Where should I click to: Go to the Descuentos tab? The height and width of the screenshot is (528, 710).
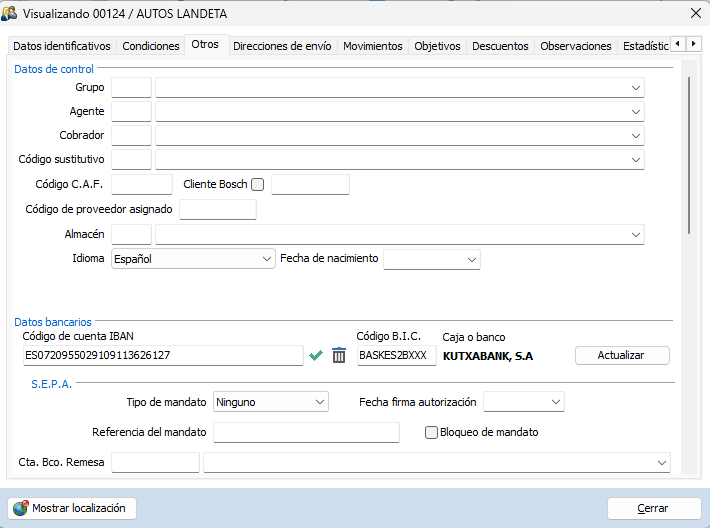(500, 46)
